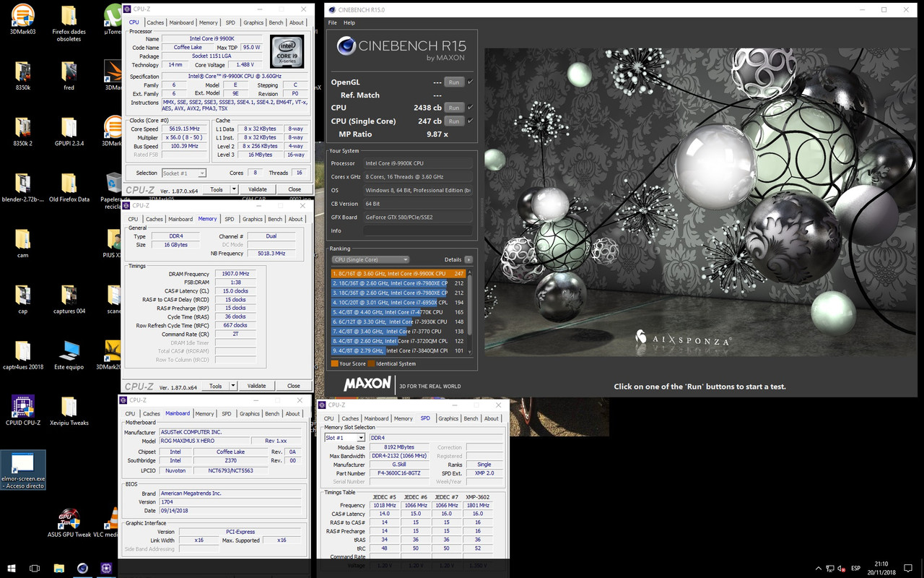The image size is (924, 578).
Task: Open the Windows Start button
Action: 11,569
